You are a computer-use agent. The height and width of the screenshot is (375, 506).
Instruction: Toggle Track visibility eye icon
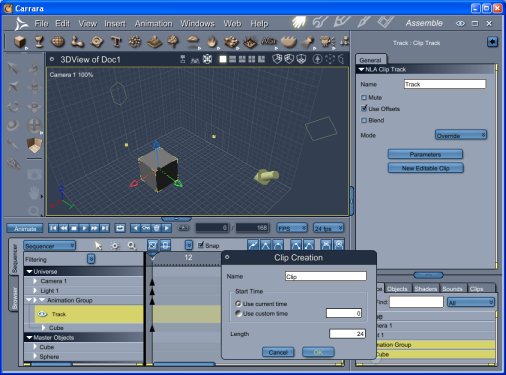(42, 314)
